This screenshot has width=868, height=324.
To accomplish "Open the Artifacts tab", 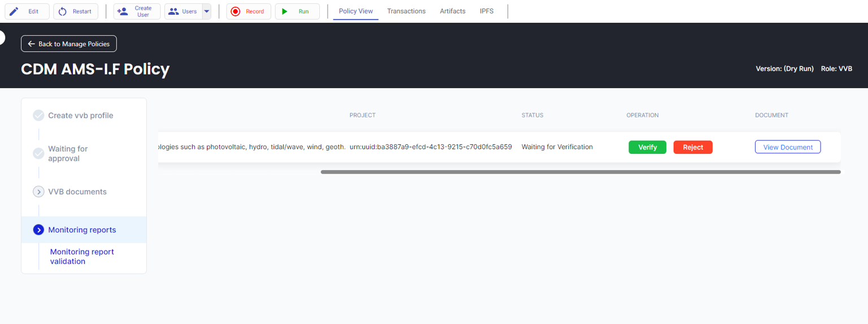I will click(453, 11).
